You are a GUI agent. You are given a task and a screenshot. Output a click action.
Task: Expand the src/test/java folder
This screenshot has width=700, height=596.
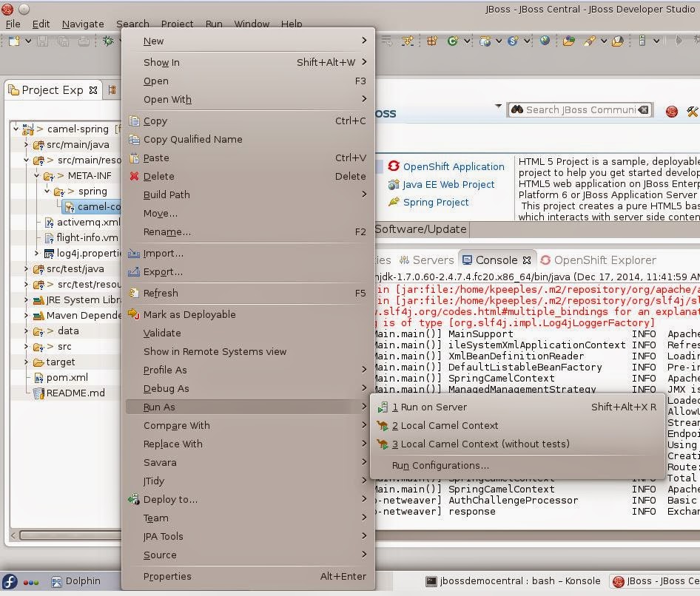(26, 269)
